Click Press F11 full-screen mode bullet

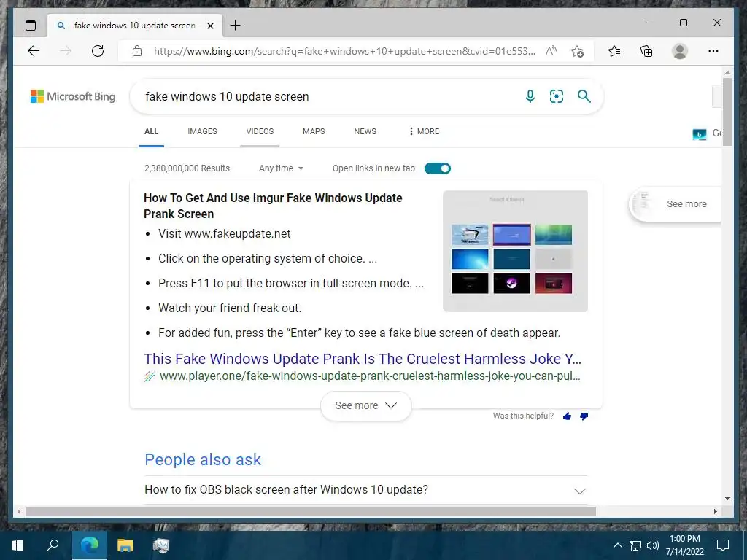pos(291,284)
